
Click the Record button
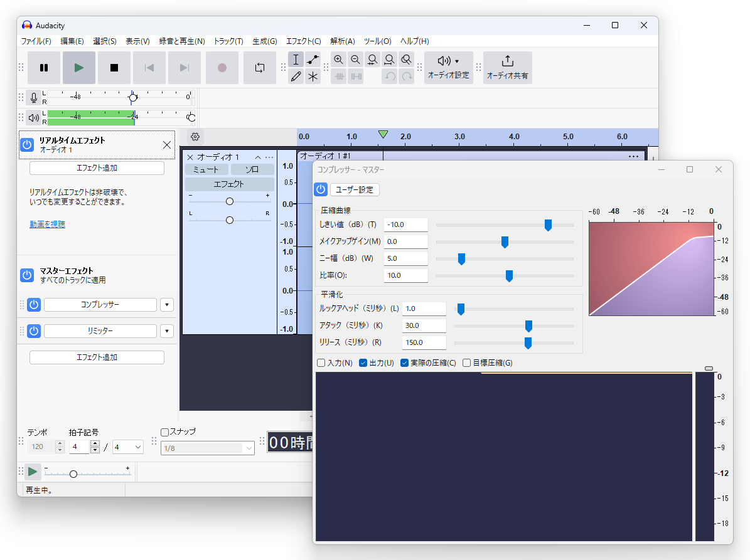pos(222,68)
